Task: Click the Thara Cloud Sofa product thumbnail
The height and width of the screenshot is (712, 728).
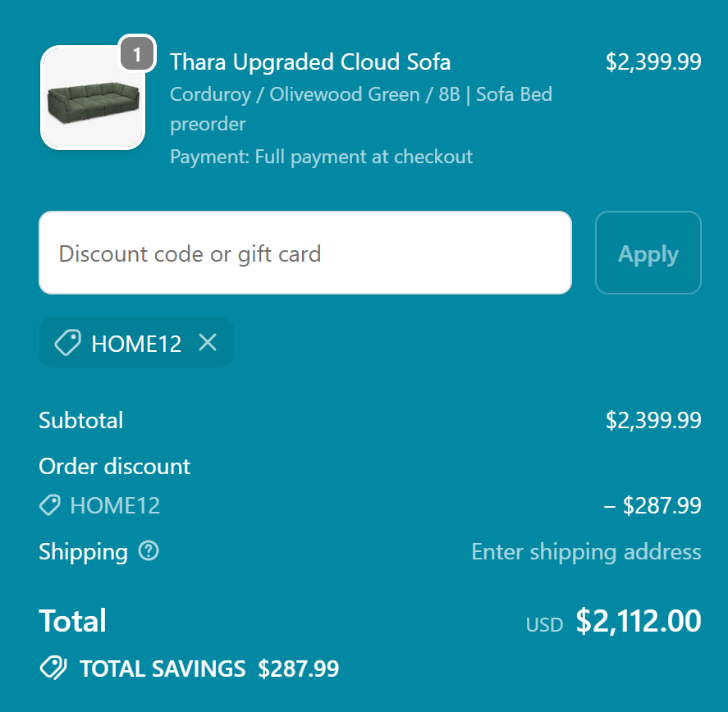Action: tap(93, 98)
